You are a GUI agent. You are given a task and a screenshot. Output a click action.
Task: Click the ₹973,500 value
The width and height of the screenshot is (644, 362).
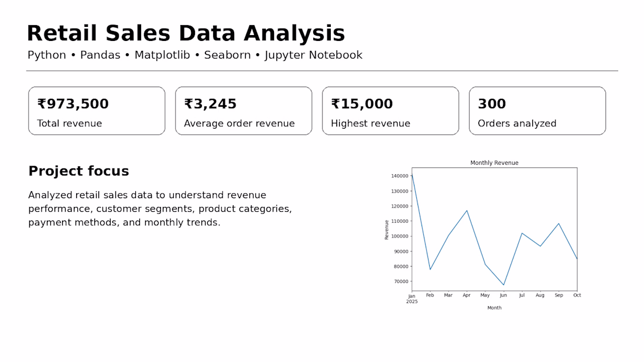[x=73, y=104]
